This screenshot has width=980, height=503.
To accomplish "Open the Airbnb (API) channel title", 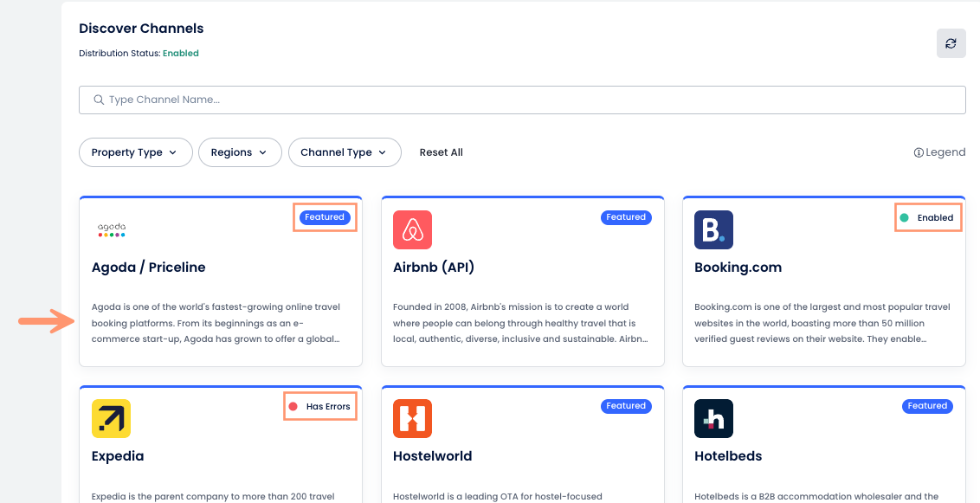I will pos(434,268).
